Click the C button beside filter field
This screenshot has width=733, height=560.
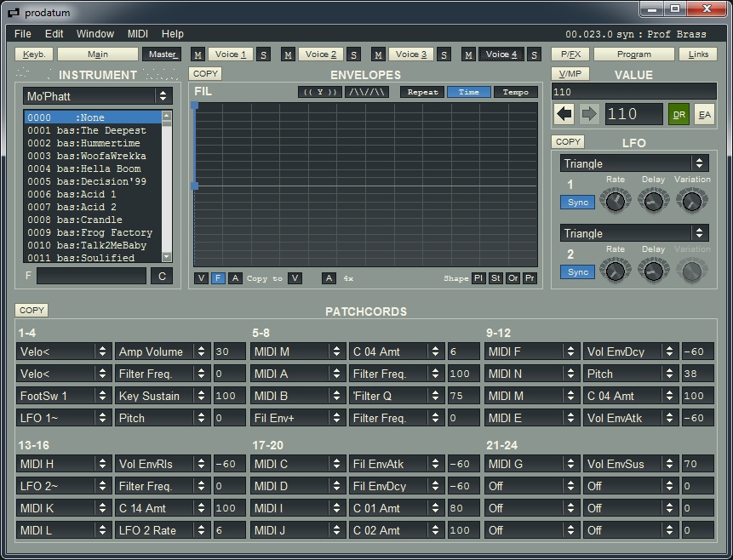162,276
